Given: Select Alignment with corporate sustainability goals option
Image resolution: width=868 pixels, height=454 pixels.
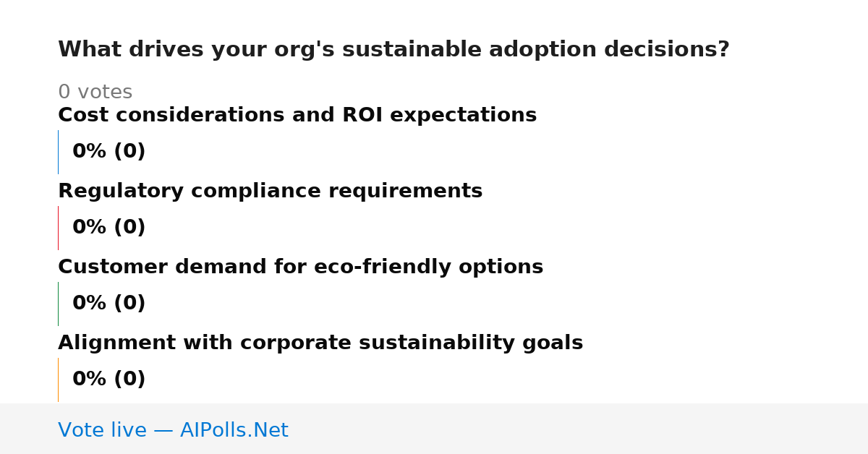Looking at the screenshot, I should (x=320, y=343).
